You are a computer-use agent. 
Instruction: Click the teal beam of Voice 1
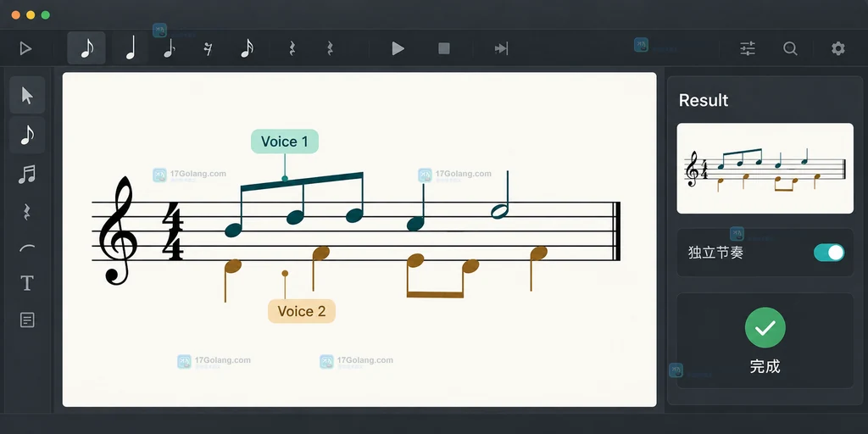click(303, 182)
